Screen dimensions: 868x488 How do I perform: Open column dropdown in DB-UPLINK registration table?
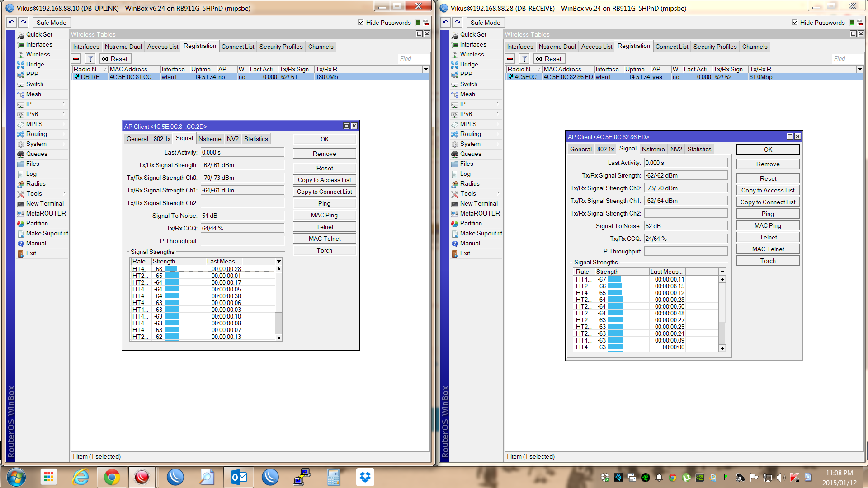(x=426, y=69)
